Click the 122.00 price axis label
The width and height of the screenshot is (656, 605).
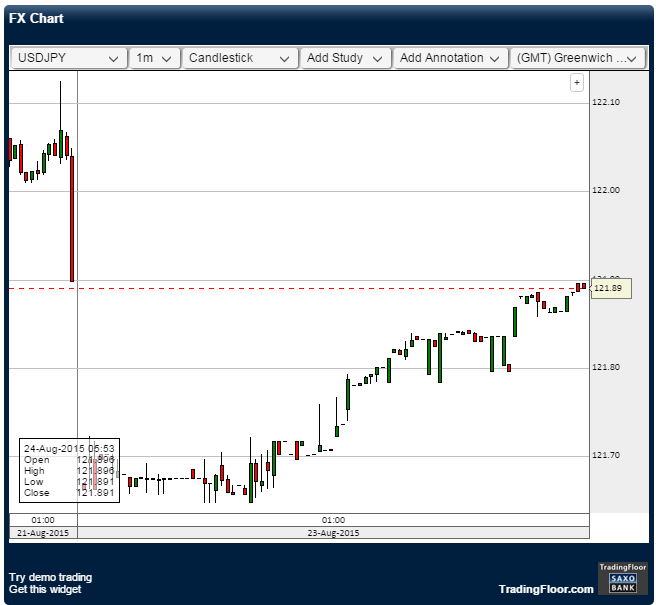coord(606,190)
